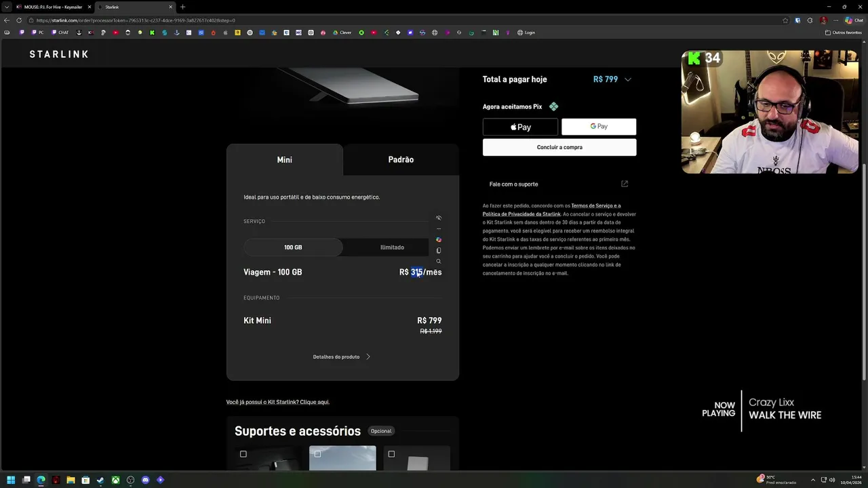Viewport: 868px width, 488px height.
Task: Open the browser profile avatar
Action: [x=823, y=20]
